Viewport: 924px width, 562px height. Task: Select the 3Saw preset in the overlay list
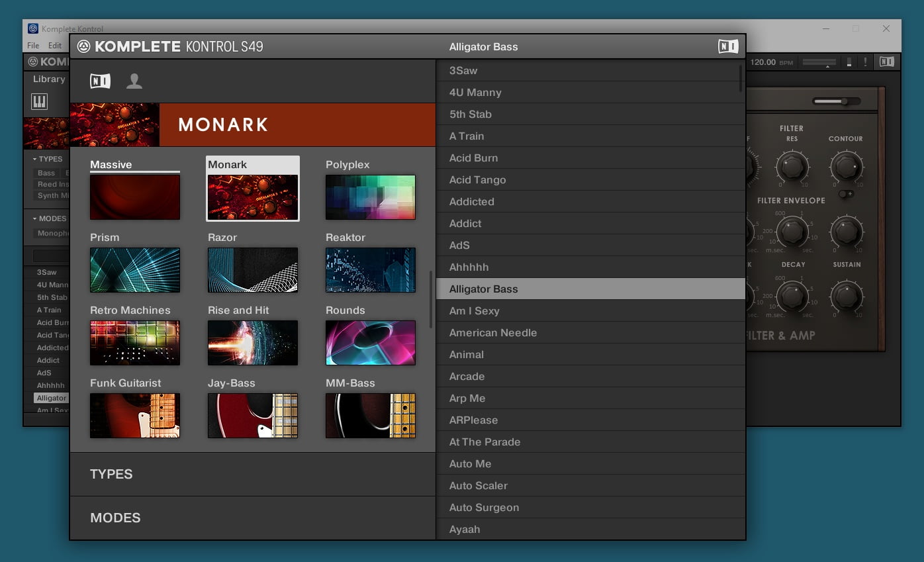point(590,71)
